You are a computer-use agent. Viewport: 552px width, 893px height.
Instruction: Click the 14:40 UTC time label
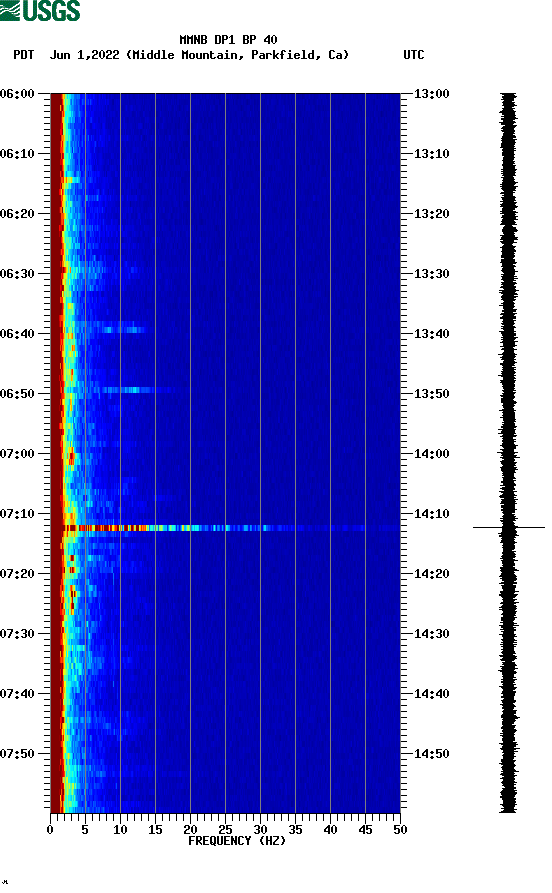click(x=431, y=693)
